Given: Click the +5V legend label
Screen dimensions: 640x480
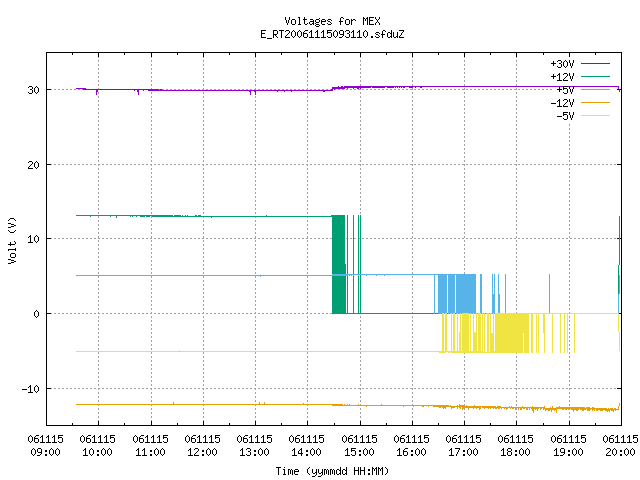Looking at the screenshot, I should pos(565,90).
